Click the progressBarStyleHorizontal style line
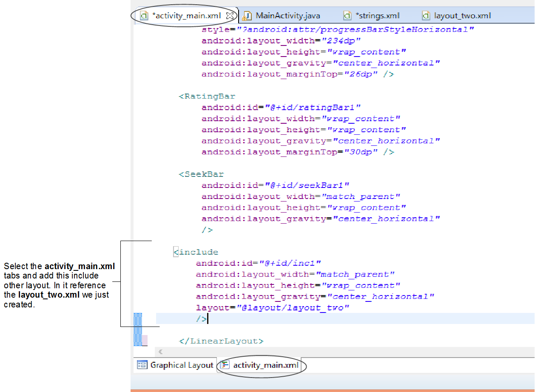This screenshot has width=535, height=392. pos(338,30)
